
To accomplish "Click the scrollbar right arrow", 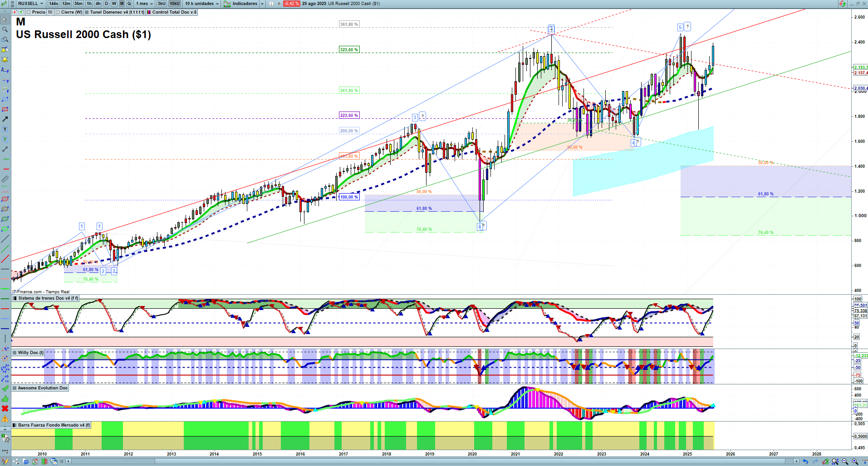I will point(797,461).
